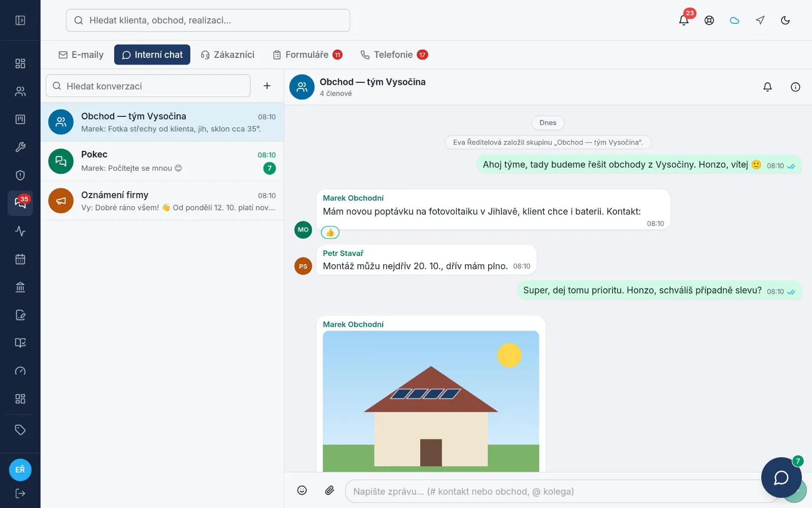Collapse the sidebar panel icon
The image size is (812, 508).
pos(20,20)
